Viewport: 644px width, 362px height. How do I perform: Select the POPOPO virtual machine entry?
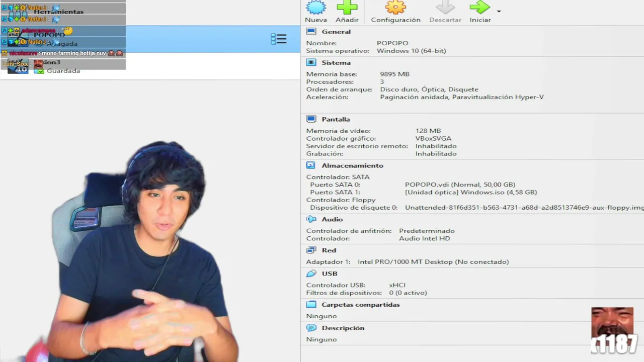150,39
